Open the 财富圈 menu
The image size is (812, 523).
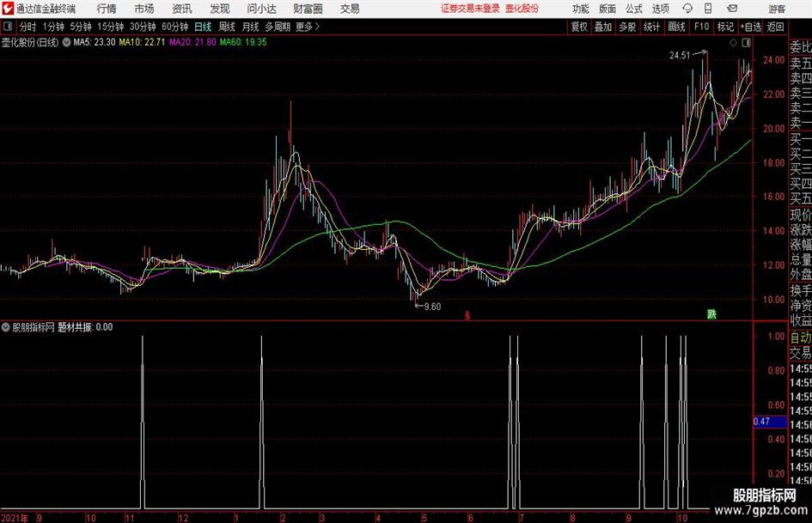coord(308,9)
